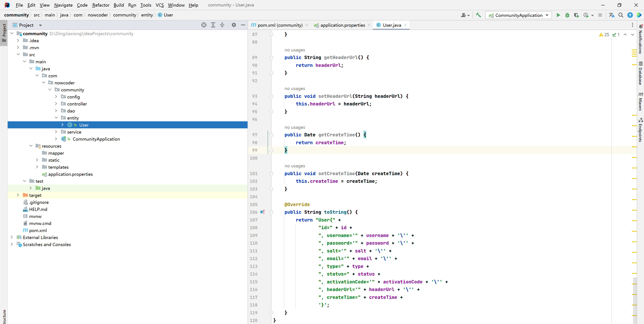Viewport: 644px width, 324px height.
Task: Expand the controller folder in project tree
Action: [x=56, y=104]
